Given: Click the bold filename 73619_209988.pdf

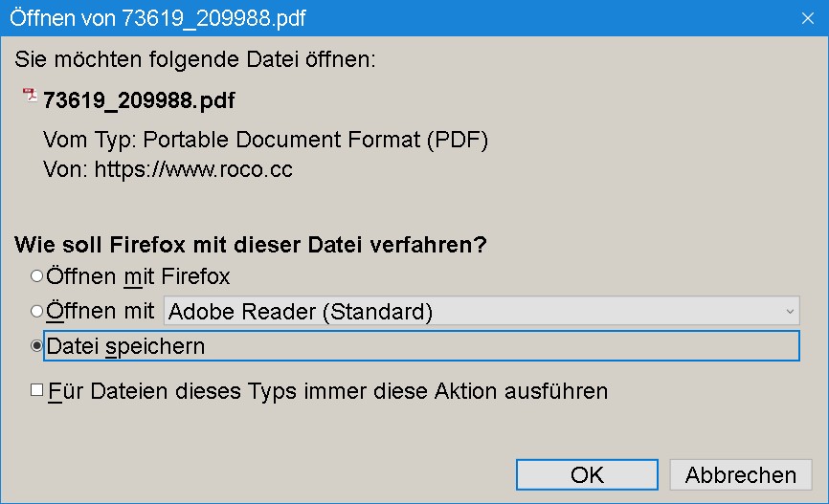Looking at the screenshot, I should (139, 101).
